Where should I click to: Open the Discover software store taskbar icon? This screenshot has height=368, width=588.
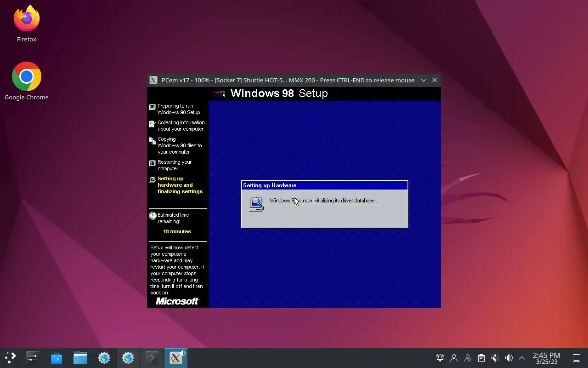tap(57, 358)
